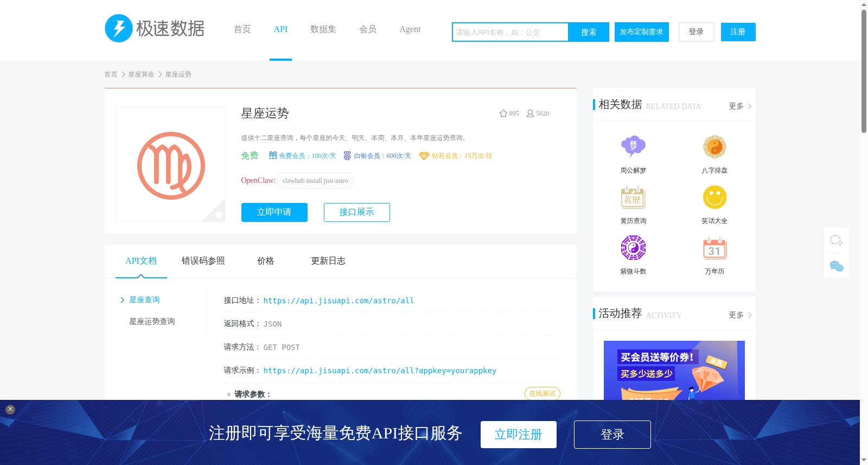Go to 首页 in top navigation
Viewport: 868px width, 465px height.
(242, 29)
